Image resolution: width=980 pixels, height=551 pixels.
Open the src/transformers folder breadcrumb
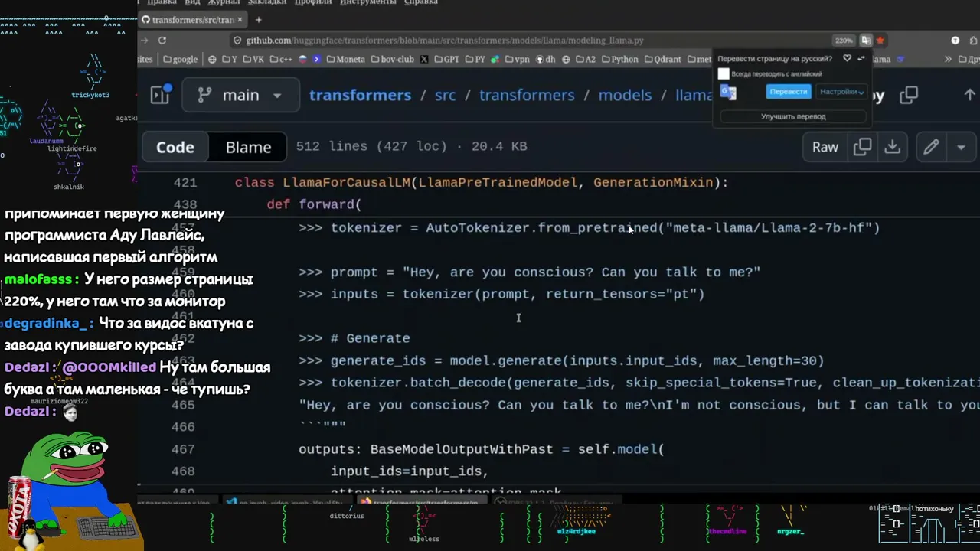tap(527, 95)
